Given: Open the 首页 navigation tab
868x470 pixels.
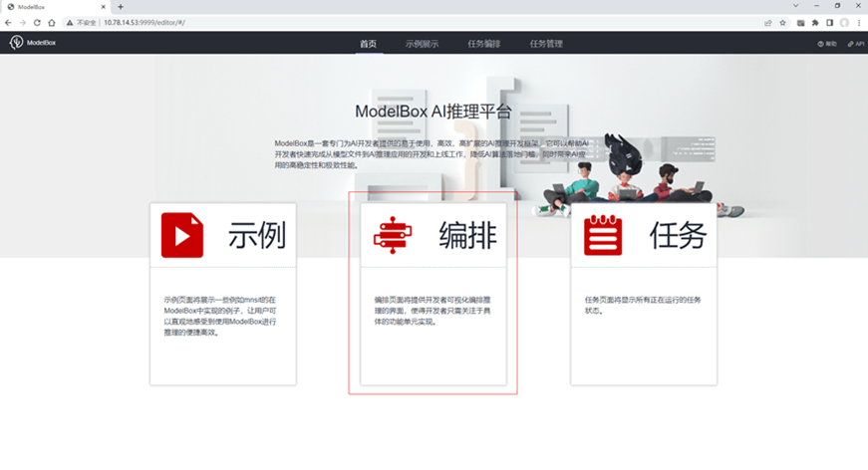Looking at the screenshot, I should pos(368,44).
